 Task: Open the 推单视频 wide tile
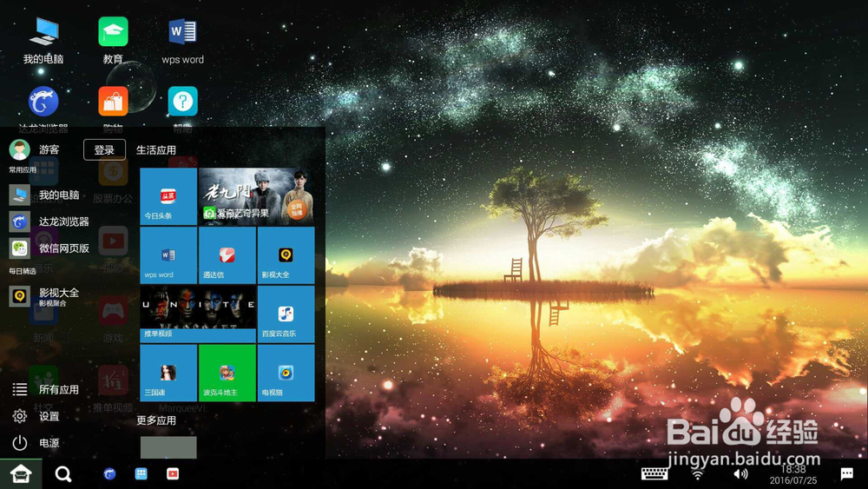[198, 314]
